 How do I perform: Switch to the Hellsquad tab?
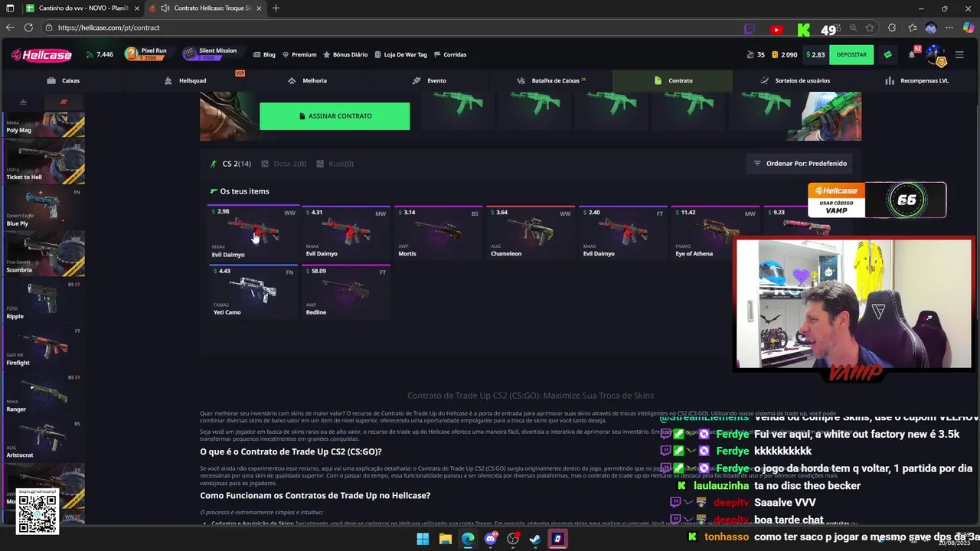click(x=185, y=80)
